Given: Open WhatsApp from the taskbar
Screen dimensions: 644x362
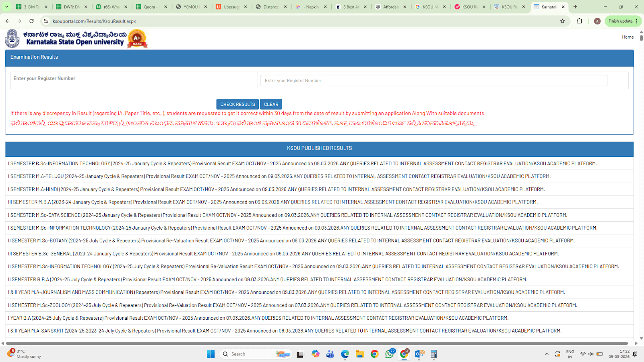Looking at the screenshot, I should pyautogui.click(x=389, y=354).
